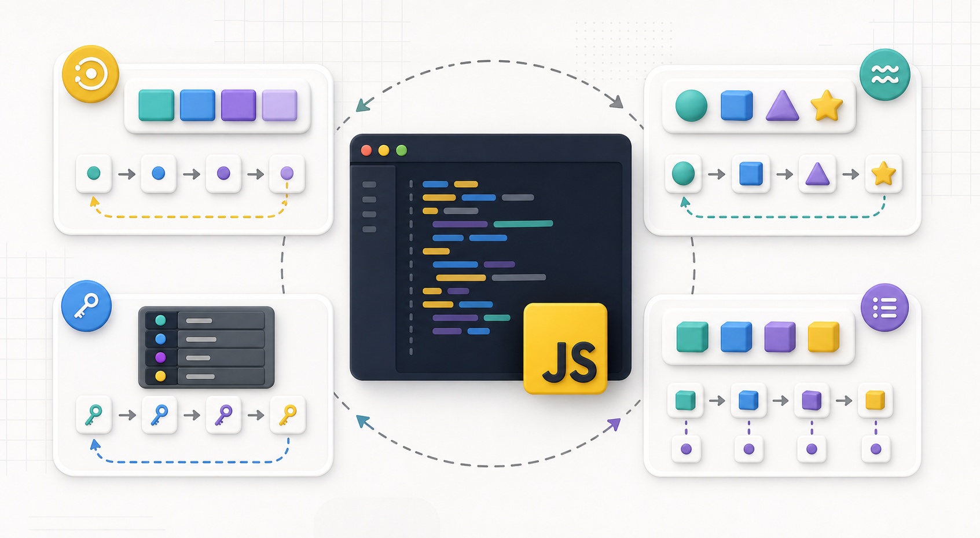Click the tile with small blue dot

pos(159,173)
